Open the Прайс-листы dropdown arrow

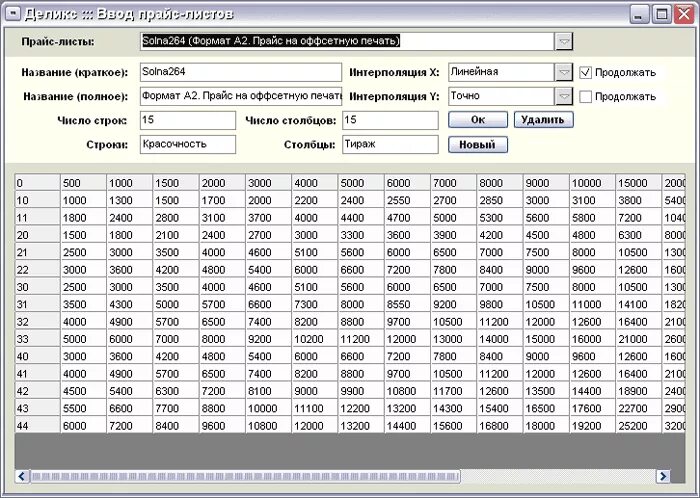564,42
